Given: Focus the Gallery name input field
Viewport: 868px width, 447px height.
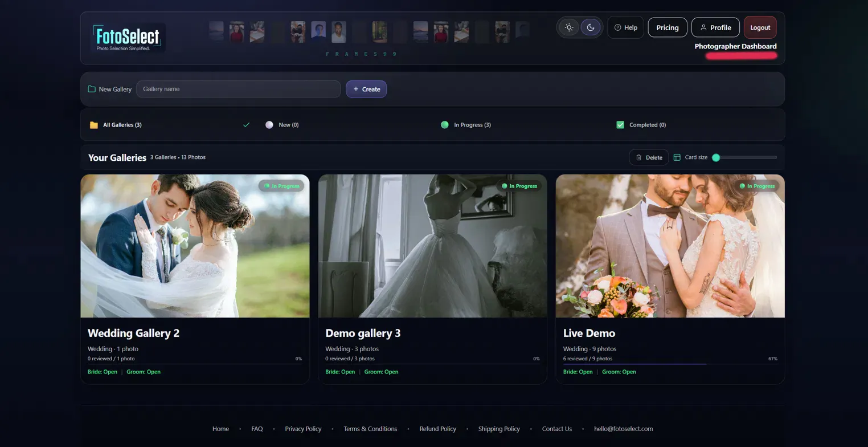Looking at the screenshot, I should tap(238, 89).
